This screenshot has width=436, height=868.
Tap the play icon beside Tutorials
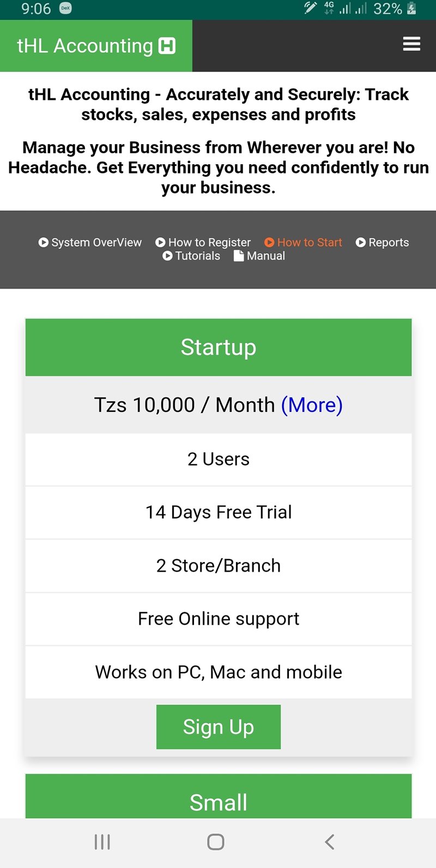(x=168, y=256)
